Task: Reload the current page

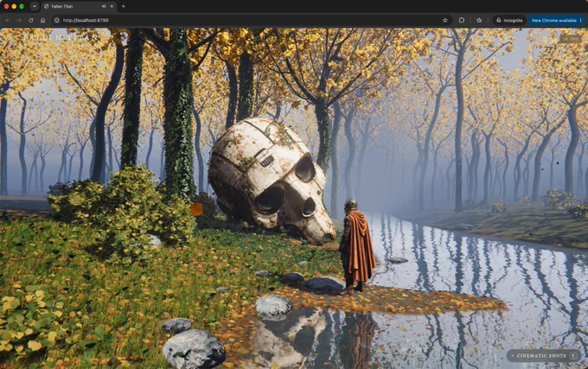Action: tap(31, 20)
